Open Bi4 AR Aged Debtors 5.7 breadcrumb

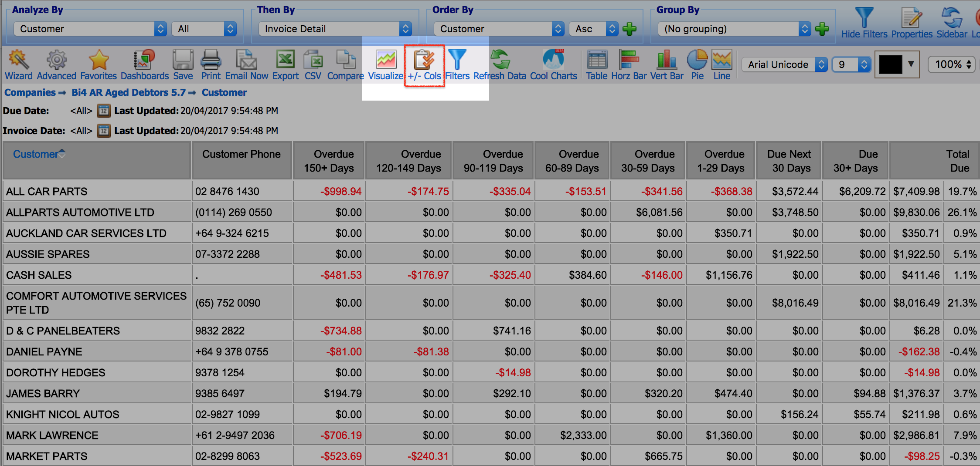click(129, 92)
